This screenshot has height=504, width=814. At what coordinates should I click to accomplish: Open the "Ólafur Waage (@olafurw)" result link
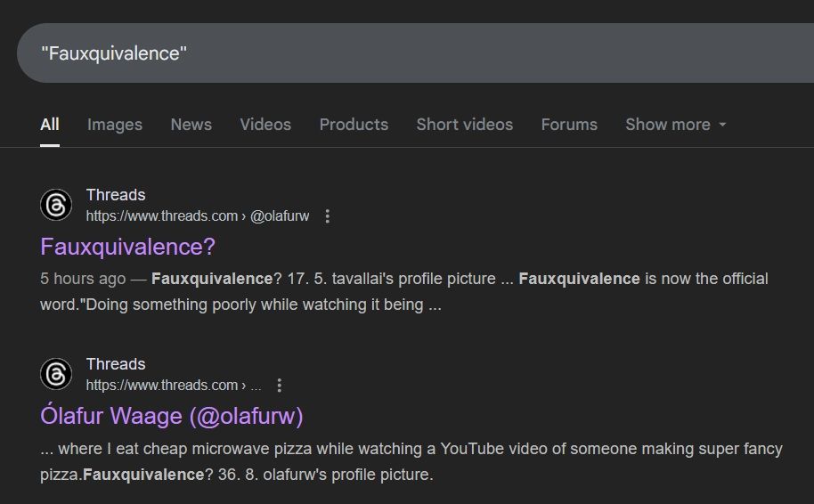[171, 416]
